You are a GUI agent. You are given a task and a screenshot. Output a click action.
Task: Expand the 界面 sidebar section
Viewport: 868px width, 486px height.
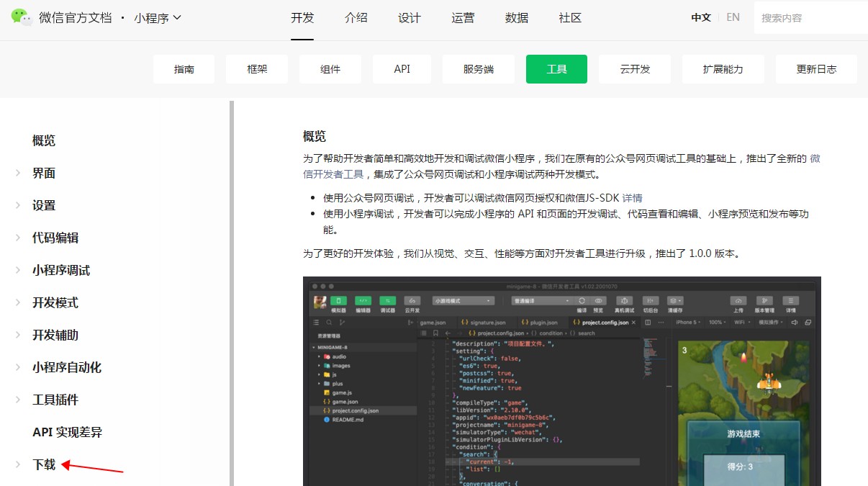point(44,173)
